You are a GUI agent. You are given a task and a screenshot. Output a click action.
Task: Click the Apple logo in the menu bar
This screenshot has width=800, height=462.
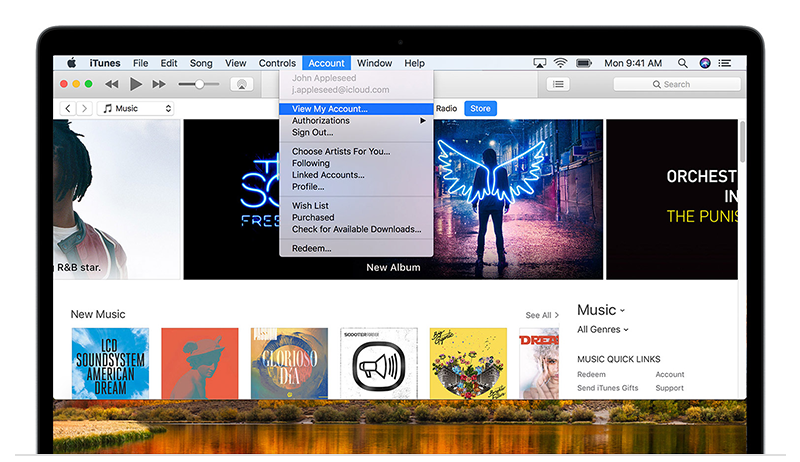(72, 63)
